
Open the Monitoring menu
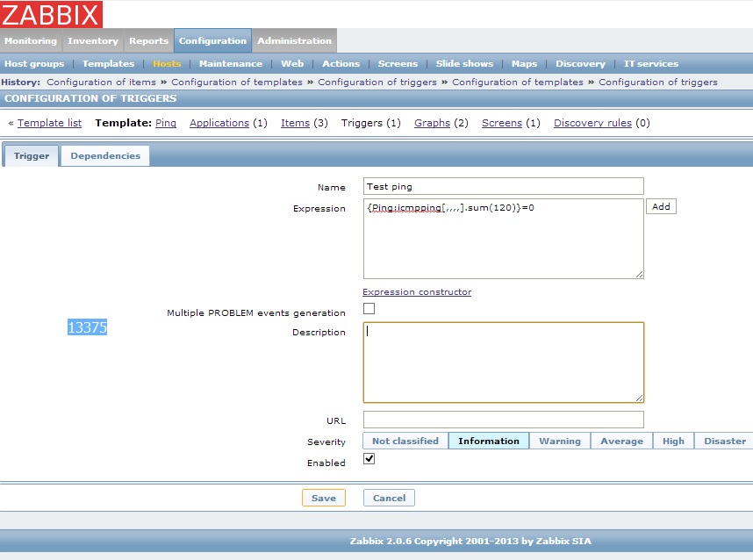click(x=31, y=41)
